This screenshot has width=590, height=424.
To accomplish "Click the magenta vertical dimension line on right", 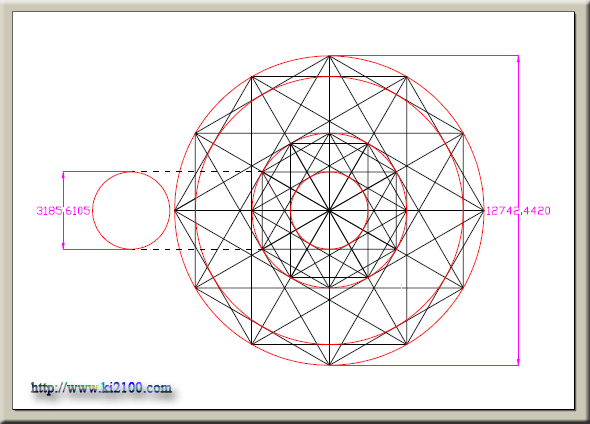I will click(x=519, y=210).
